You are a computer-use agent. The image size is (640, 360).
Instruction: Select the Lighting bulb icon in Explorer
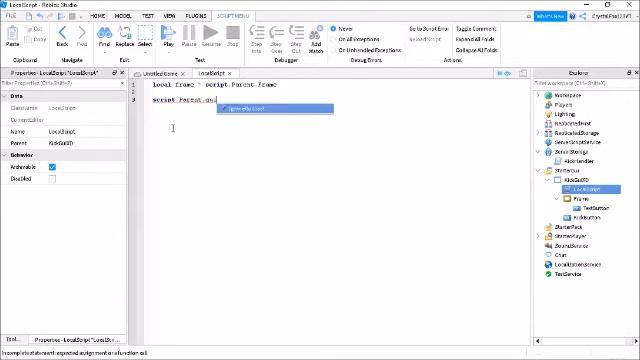point(548,114)
